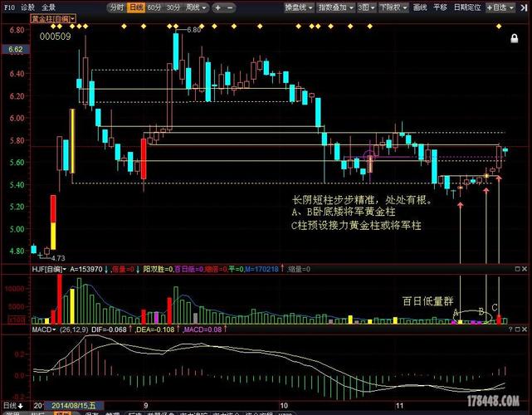
Task: Open the 指数叠加 overlay dropdown
Action: click(334, 7)
